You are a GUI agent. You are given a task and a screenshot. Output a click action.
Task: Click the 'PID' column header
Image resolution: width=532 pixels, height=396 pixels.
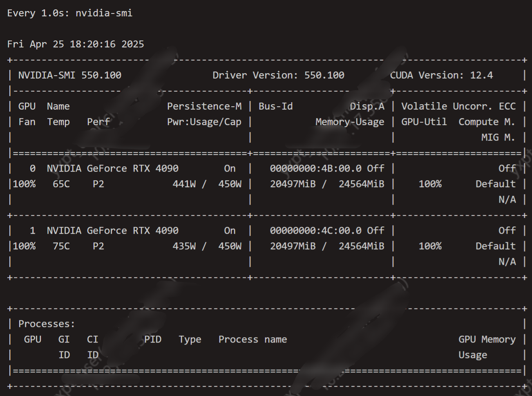[153, 339]
